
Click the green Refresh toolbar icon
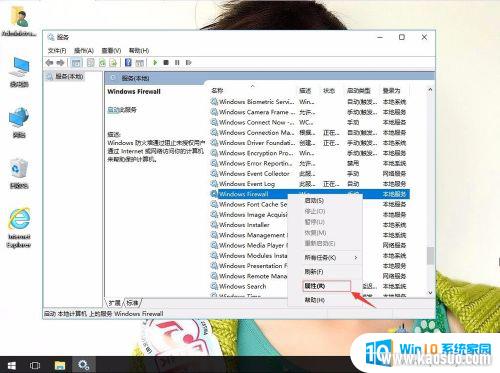click(102, 63)
